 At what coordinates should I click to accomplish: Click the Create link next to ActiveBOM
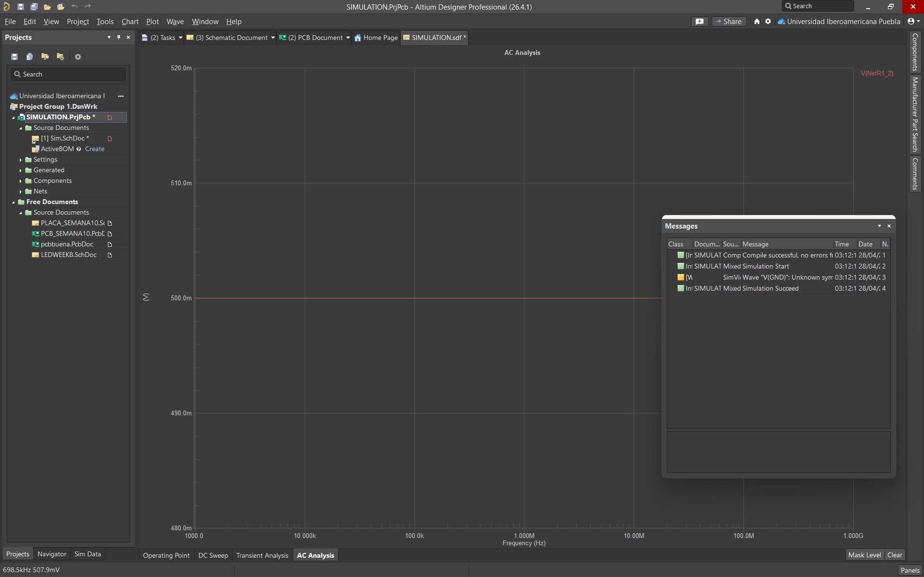coord(95,149)
